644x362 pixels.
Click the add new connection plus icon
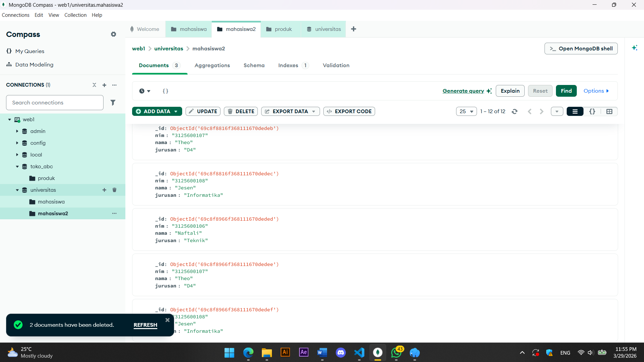coord(104,85)
